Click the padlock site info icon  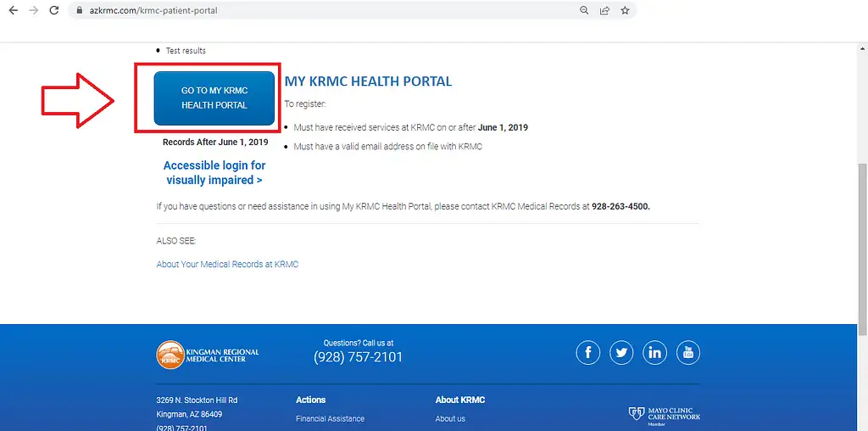[x=79, y=10]
